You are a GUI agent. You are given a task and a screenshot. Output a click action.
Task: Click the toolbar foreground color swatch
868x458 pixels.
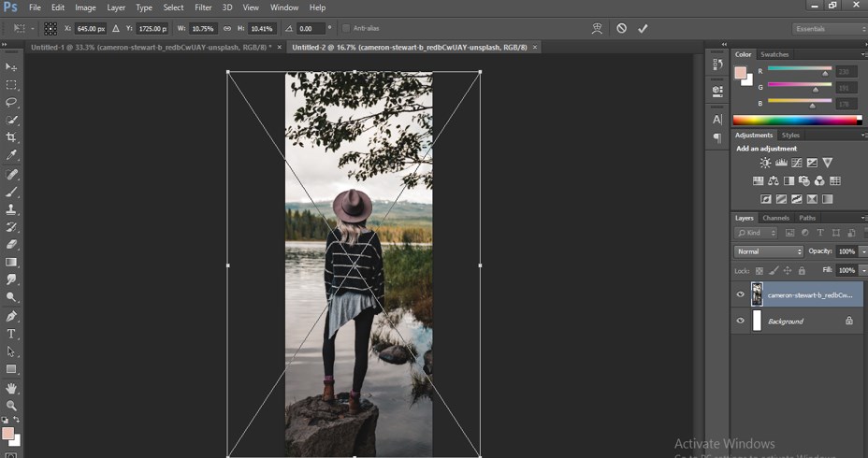[x=7, y=433]
